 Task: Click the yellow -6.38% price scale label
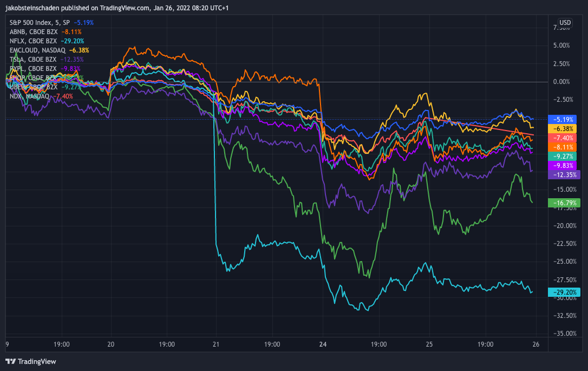(x=563, y=129)
